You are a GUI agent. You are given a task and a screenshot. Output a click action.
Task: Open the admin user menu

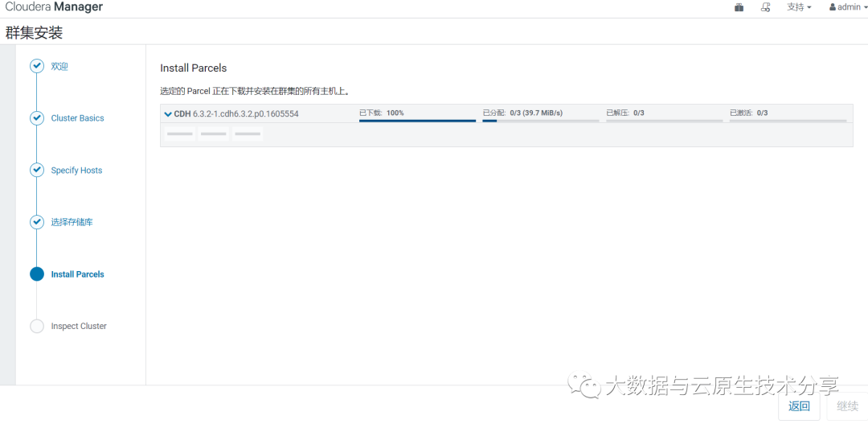[x=848, y=7]
